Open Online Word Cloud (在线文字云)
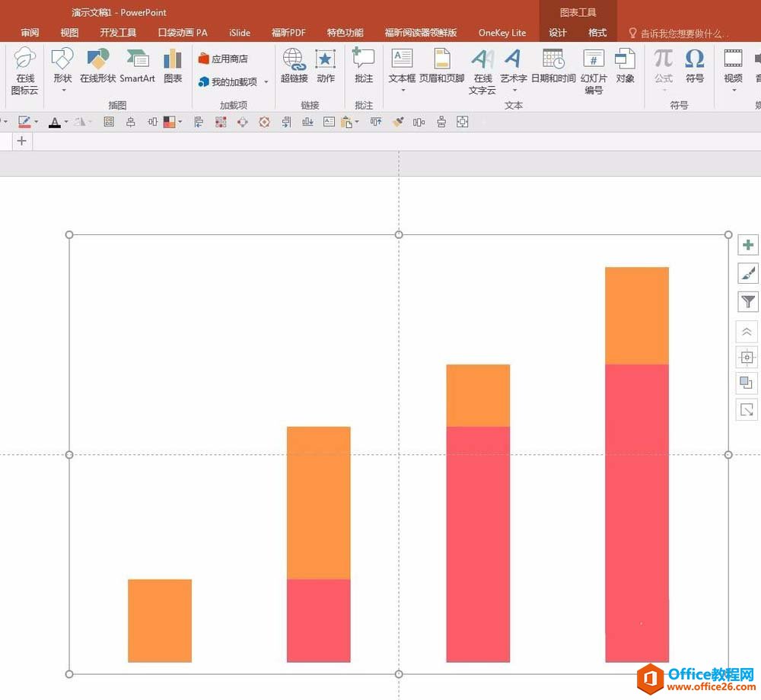761x700 pixels. 482,71
